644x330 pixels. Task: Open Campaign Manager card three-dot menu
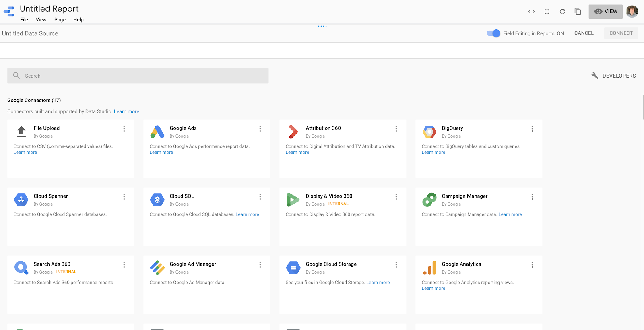(x=532, y=197)
